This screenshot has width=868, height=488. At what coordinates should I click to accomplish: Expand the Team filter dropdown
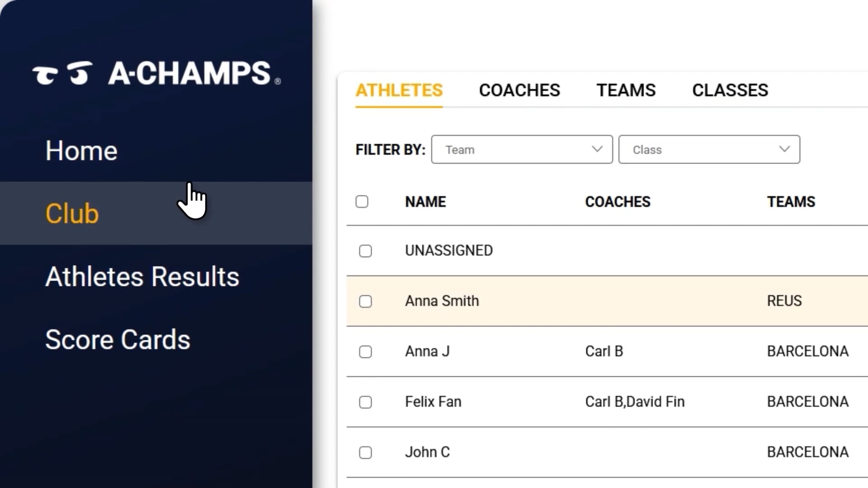(522, 150)
